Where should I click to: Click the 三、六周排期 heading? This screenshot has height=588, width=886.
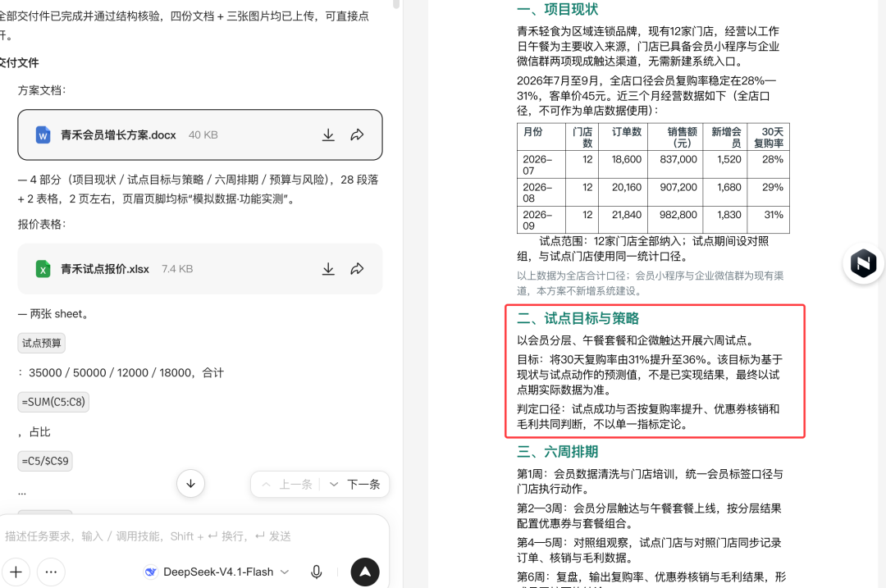557,452
